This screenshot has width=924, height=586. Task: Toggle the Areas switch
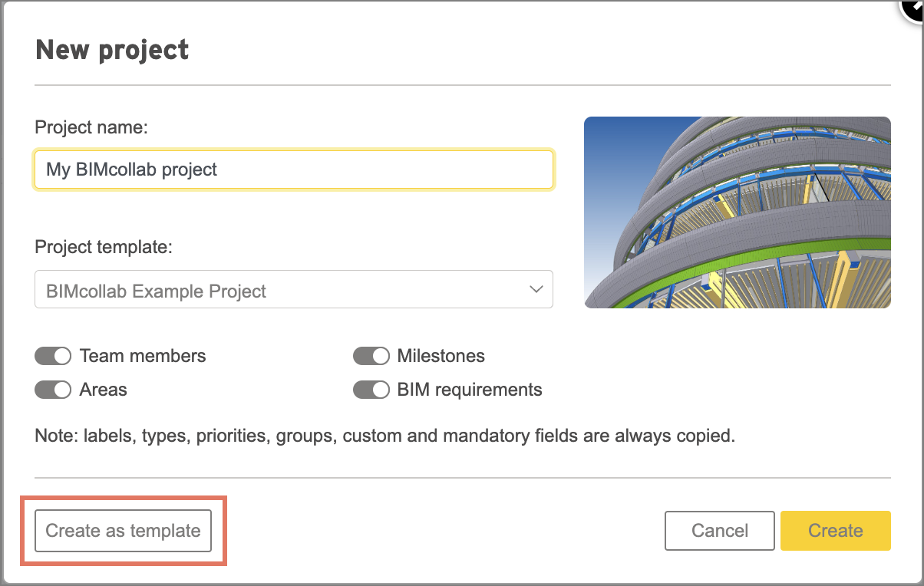pyautogui.click(x=53, y=390)
